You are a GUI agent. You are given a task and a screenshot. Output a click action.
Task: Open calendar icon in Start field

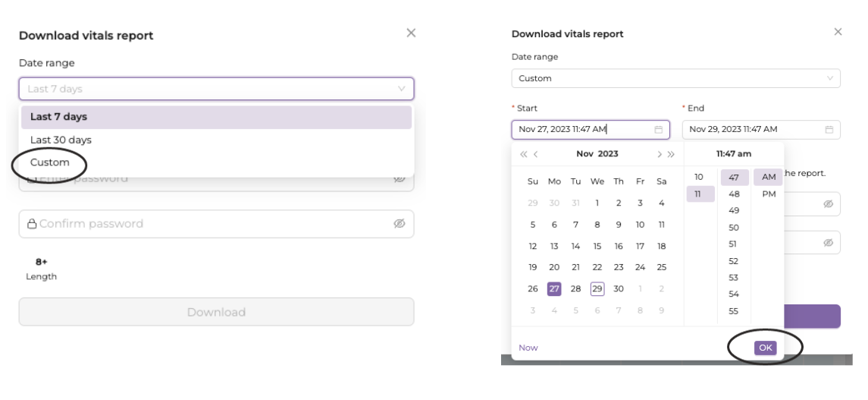pyautogui.click(x=659, y=130)
